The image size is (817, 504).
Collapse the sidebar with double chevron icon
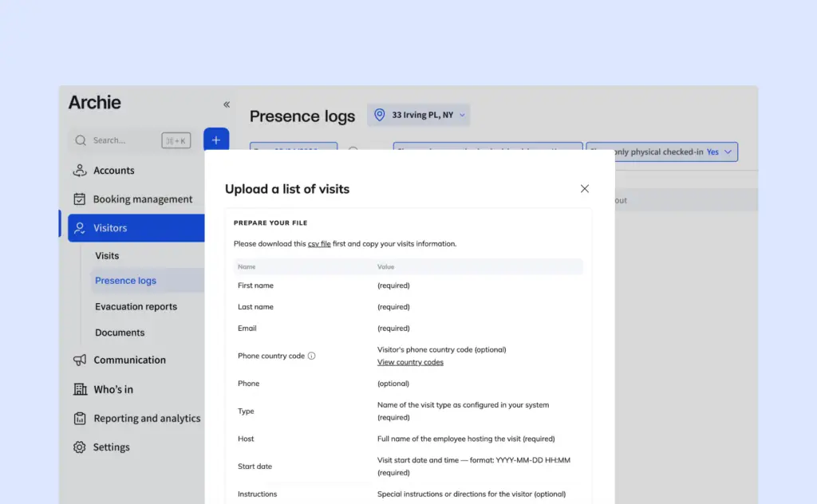click(227, 104)
